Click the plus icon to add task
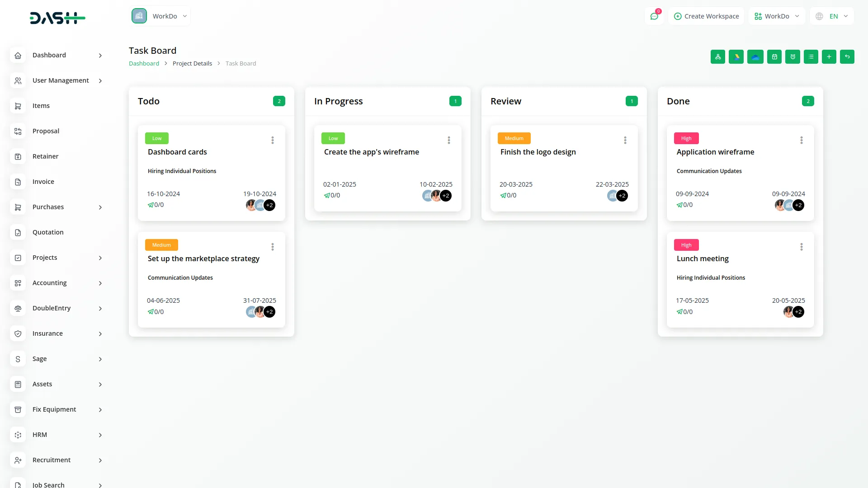Viewport: 868px width, 488px height. click(829, 57)
